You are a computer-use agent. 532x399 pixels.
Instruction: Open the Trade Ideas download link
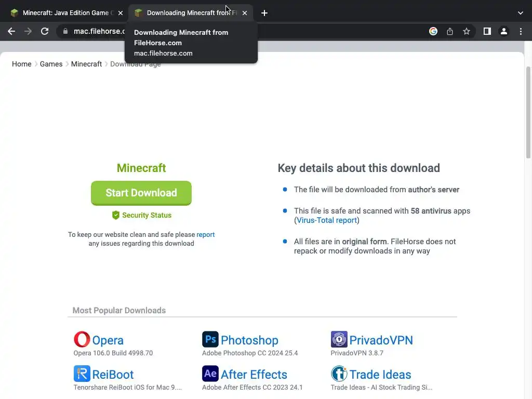[x=380, y=375]
